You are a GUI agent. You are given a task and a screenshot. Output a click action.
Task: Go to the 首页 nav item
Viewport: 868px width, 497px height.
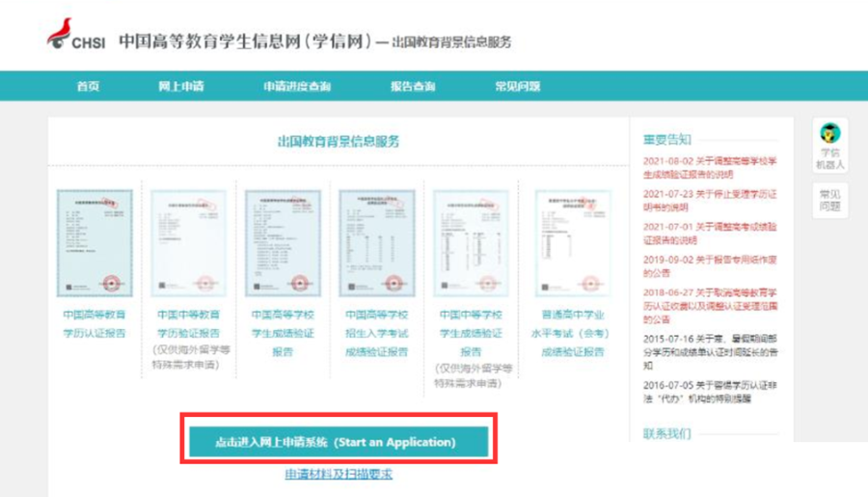click(88, 86)
